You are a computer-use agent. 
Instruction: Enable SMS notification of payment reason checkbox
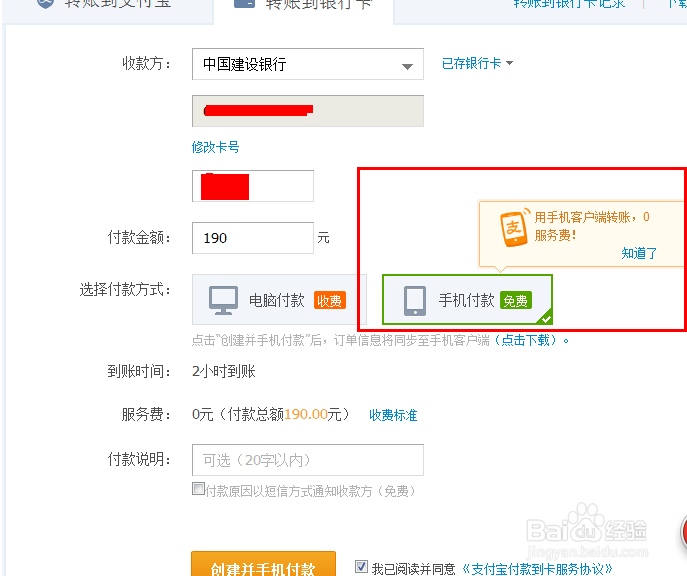tap(198, 489)
